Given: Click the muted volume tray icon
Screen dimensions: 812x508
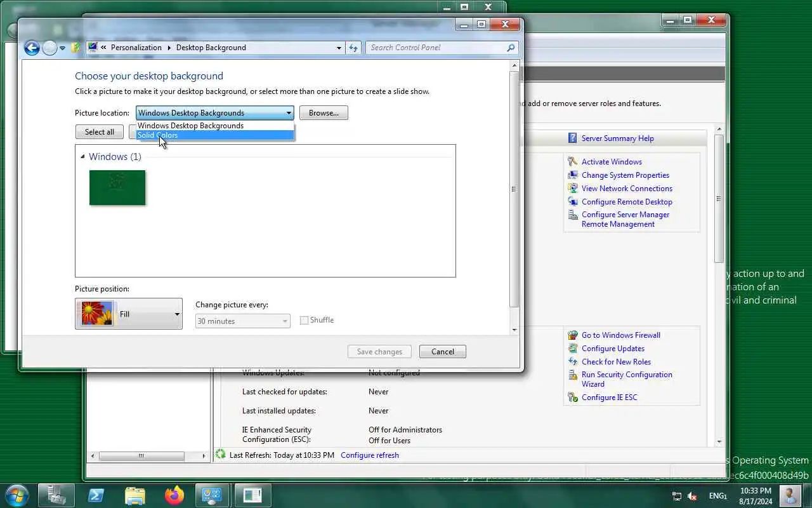Looking at the screenshot, I should (x=692, y=496).
